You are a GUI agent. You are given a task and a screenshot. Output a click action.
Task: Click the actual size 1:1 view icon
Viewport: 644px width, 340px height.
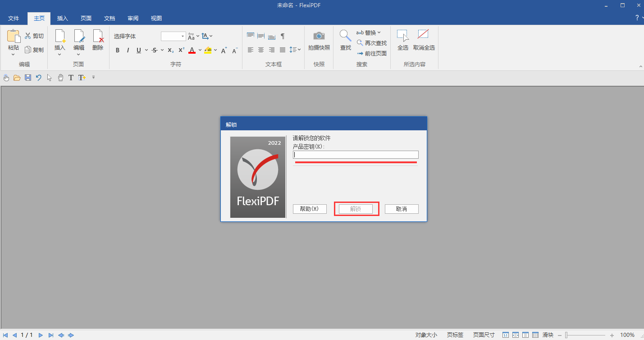click(x=506, y=335)
